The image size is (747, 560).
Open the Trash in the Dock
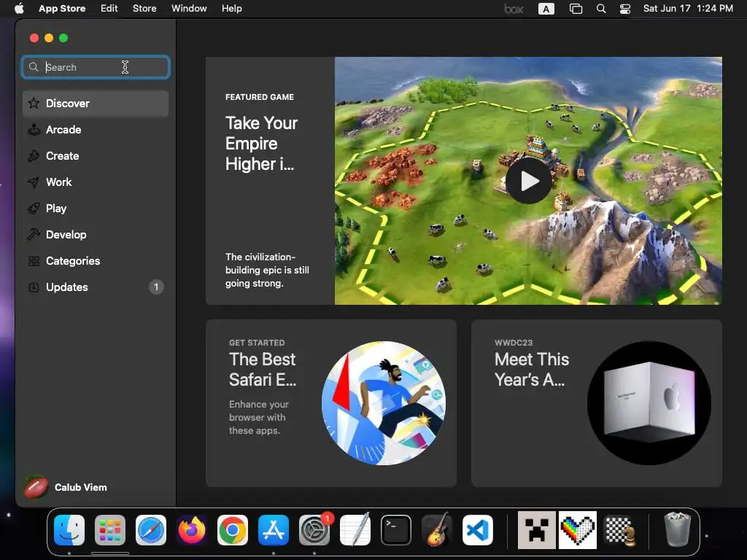click(x=677, y=529)
